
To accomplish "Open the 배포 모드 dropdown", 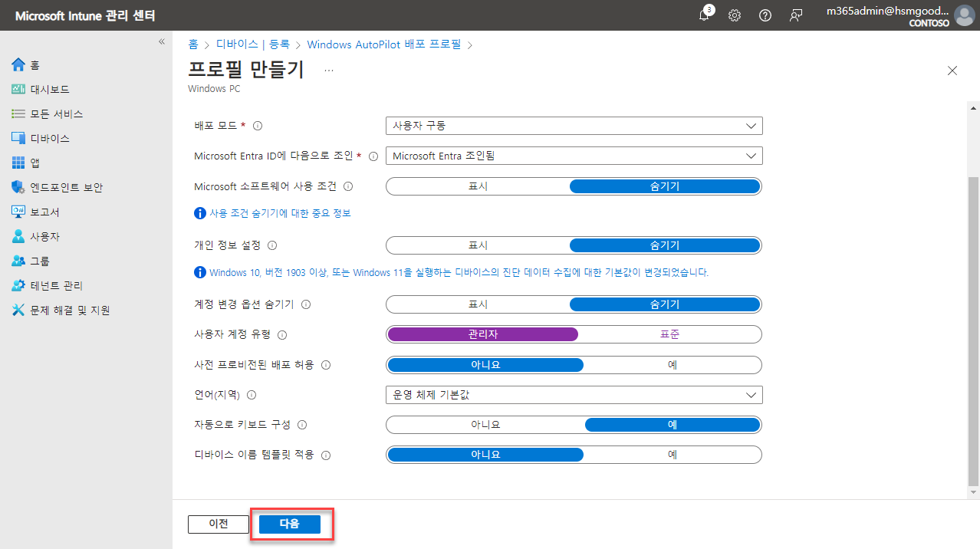I will click(x=574, y=125).
